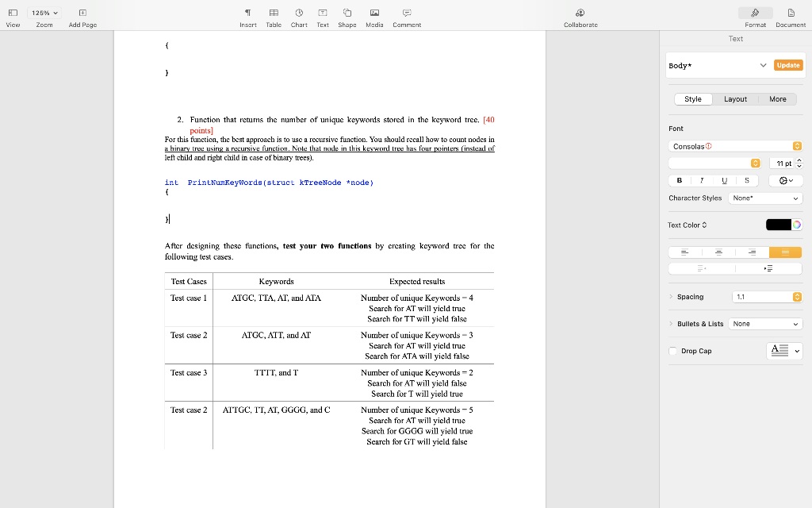Open the Character Styles dropdown showing None*
This screenshot has height=508, width=812.
coord(764,198)
